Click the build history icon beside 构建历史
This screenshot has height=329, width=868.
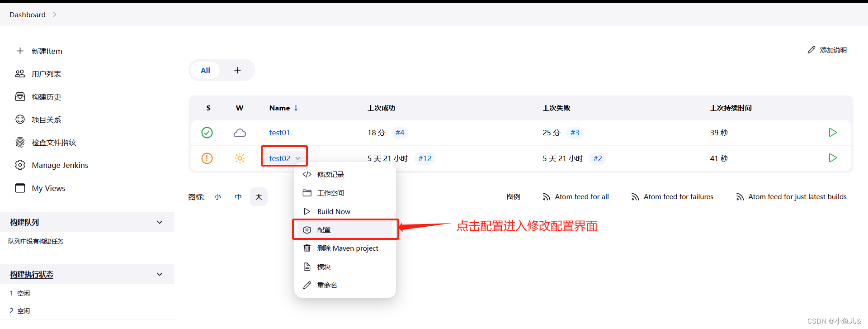coord(20,96)
